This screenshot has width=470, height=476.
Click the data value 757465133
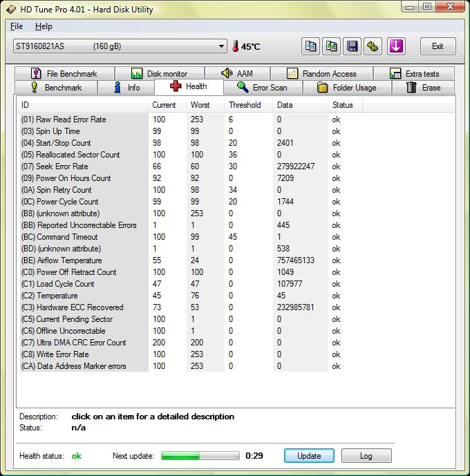[x=296, y=260]
